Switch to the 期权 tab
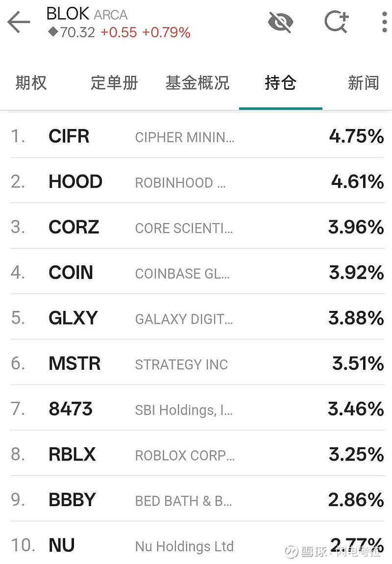The height and width of the screenshot is (564, 392). (x=31, y=83)
